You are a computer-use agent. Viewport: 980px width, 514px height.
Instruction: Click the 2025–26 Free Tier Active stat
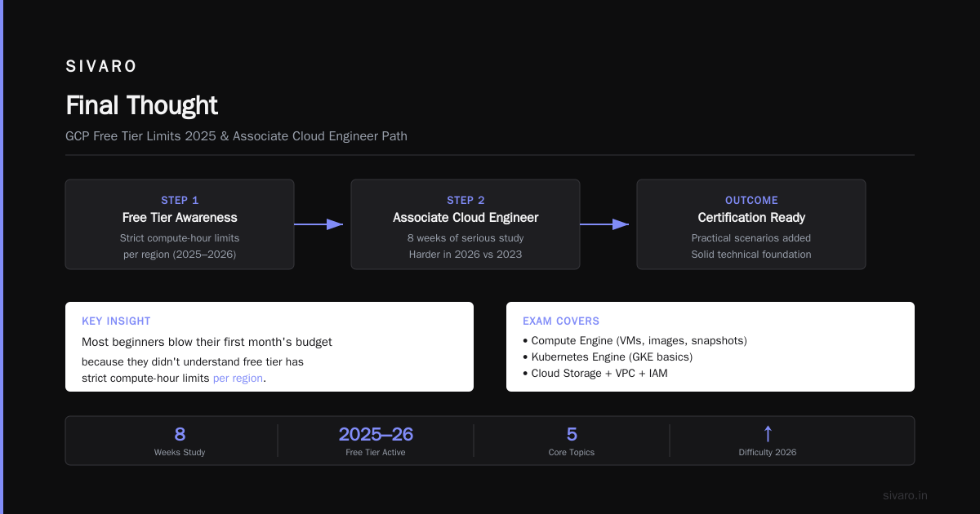[376, 441]
